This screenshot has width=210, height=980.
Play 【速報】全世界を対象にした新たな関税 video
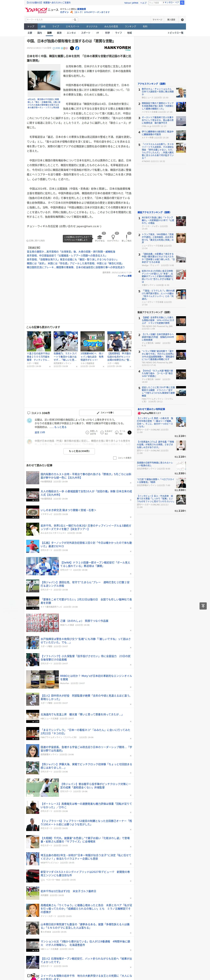(181, 321)
